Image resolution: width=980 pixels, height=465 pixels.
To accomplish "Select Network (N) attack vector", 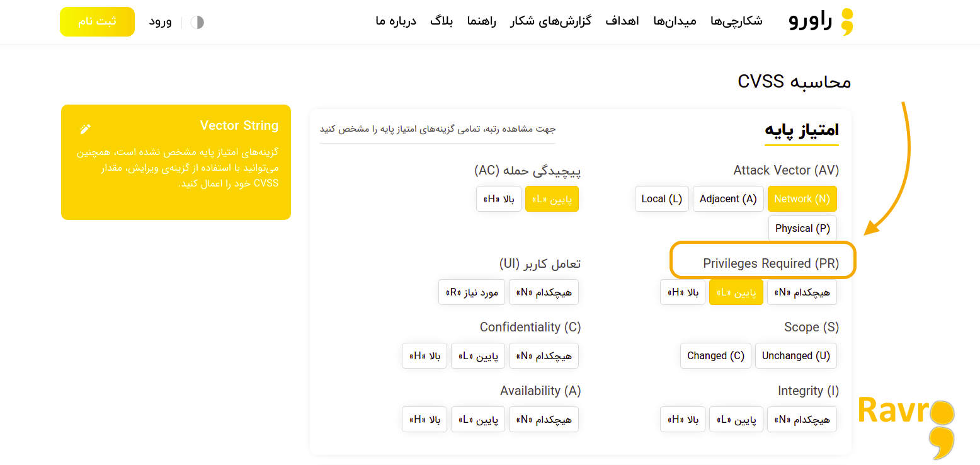I will click(802, 199).
